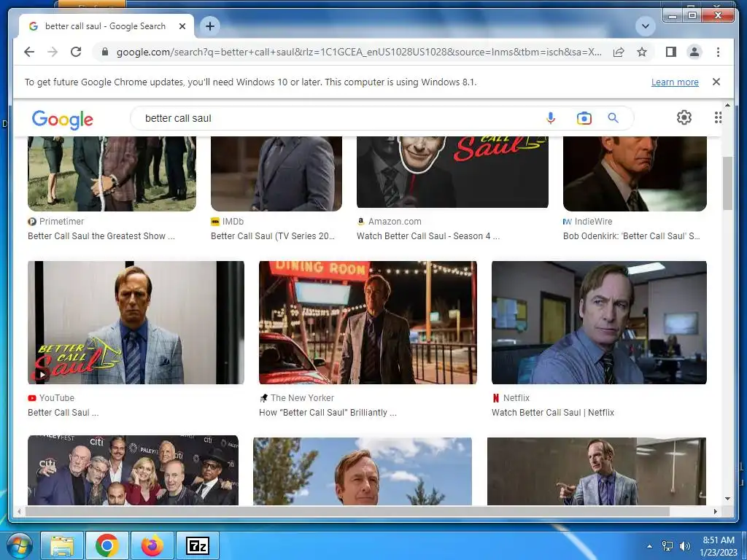747x560 pixels.
Task: Click The New Yorker source label
Action: click(296, 397)
